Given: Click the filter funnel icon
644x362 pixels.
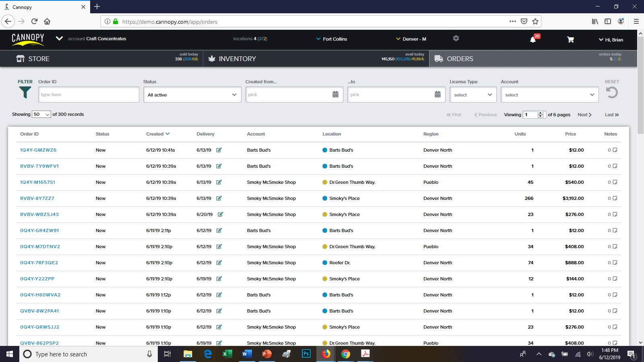Looking at the screenshot, I should 25,93.
